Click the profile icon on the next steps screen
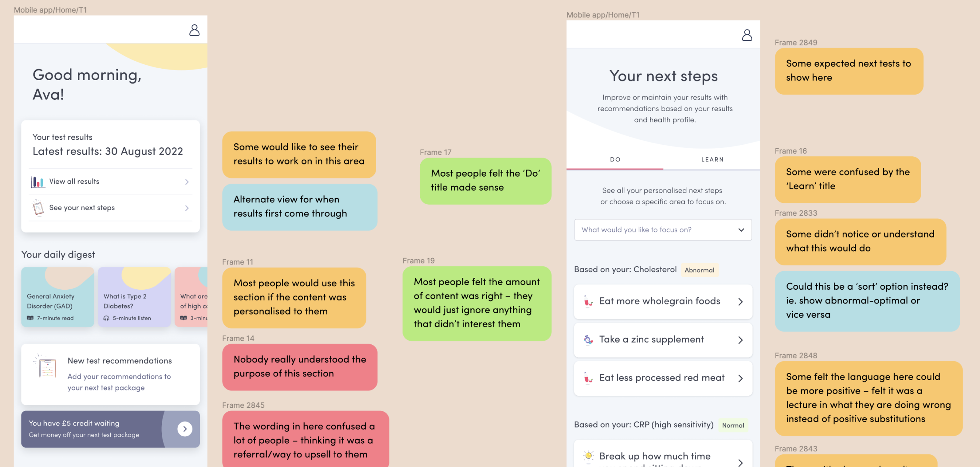980x467 pixels. [x=747, y=35]
